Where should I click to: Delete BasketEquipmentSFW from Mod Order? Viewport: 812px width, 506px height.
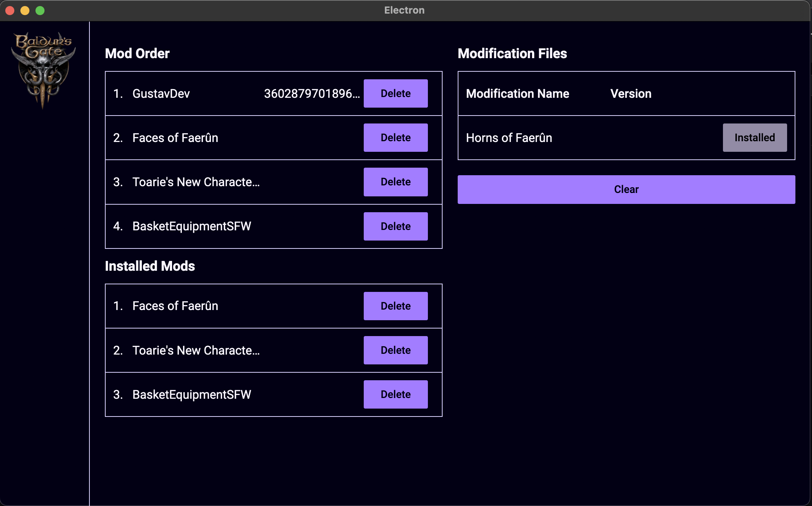(x=395, y=226)
